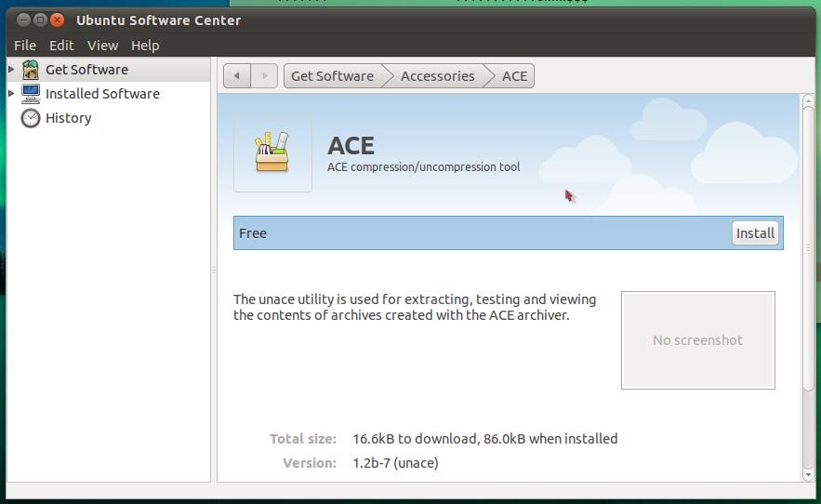Open the Help menu
Screen dimensions: 821x504
point(145,46)
